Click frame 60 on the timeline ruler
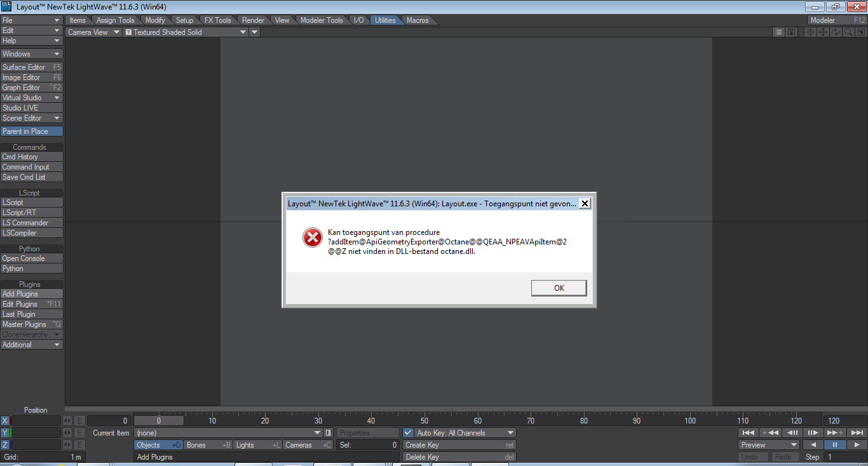This screenshot has width=868, height=466. 477,420
